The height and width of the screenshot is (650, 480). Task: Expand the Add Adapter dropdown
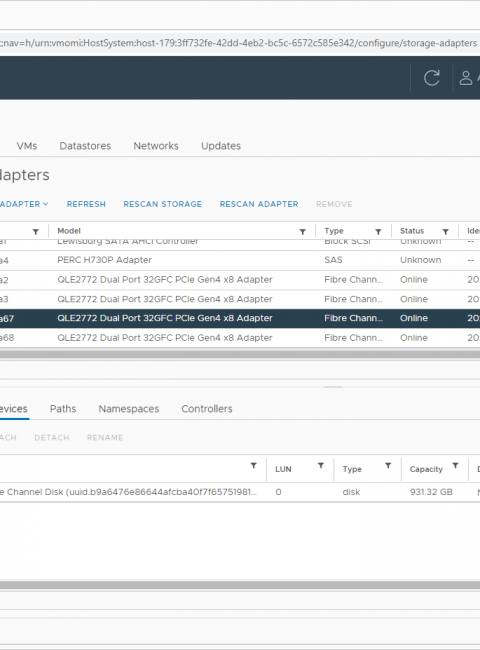pyautogui.click(x=24, y=204)
